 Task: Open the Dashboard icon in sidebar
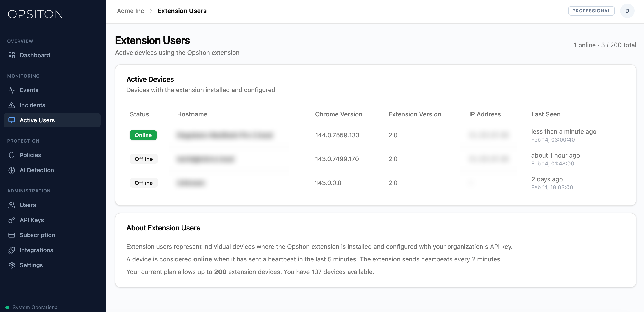coord(12,55)
